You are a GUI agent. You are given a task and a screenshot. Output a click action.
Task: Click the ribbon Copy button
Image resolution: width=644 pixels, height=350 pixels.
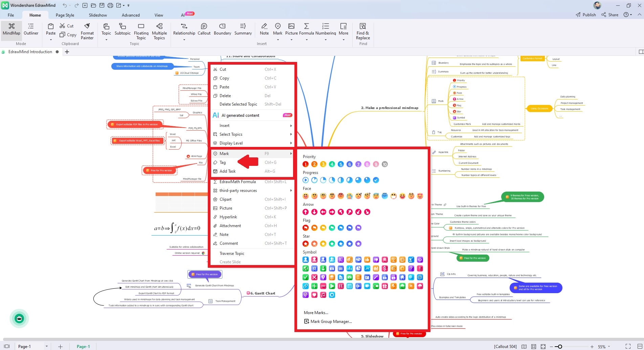click(x=68, y=35)
